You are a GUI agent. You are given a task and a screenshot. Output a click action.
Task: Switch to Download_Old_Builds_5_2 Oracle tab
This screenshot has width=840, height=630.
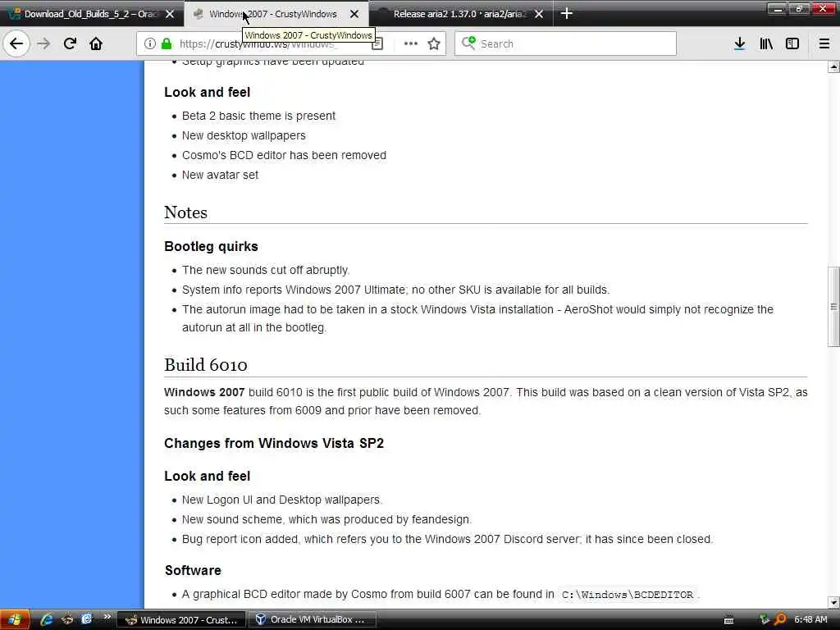(90, 14)
